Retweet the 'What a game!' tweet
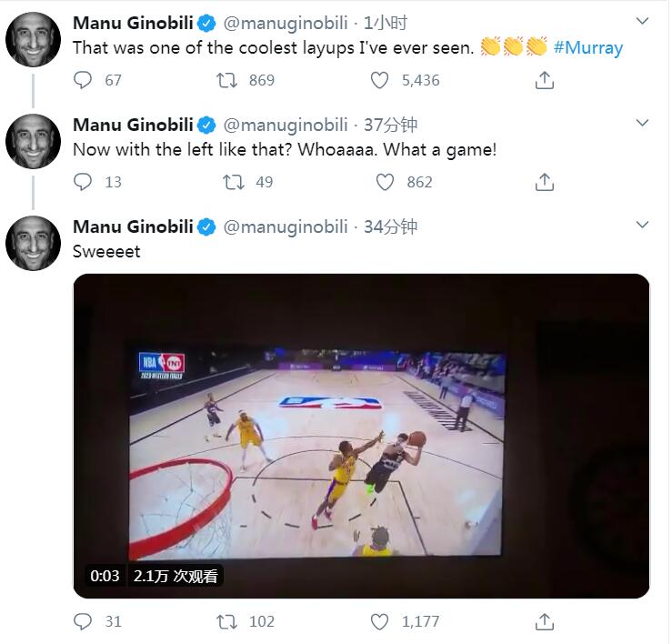The width and height of the screenshot is (672, 644). (x=234, y=182)
